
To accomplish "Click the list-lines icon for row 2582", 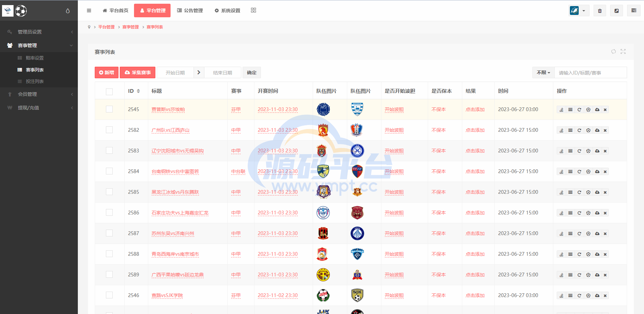I will [x=570, y=130].
